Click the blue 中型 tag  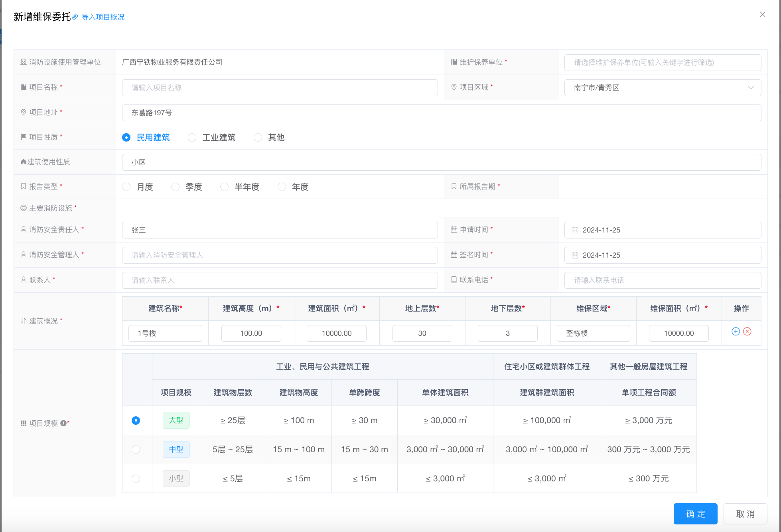pos(176,449)
